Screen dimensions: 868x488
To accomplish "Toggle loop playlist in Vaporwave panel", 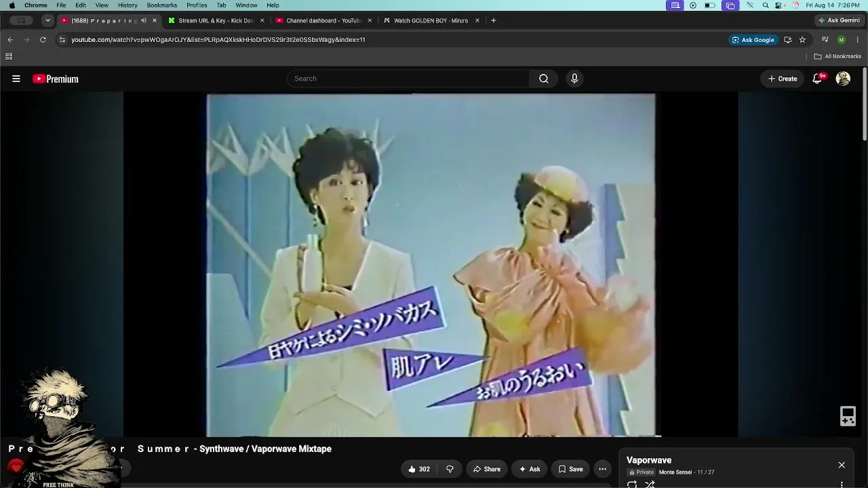I will tap(632, 485).
